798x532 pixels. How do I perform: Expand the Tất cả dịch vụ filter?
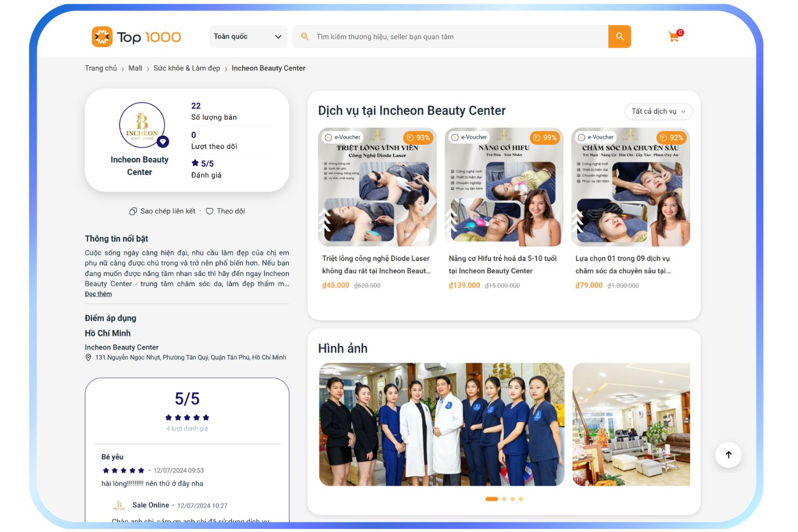point(658,111)
